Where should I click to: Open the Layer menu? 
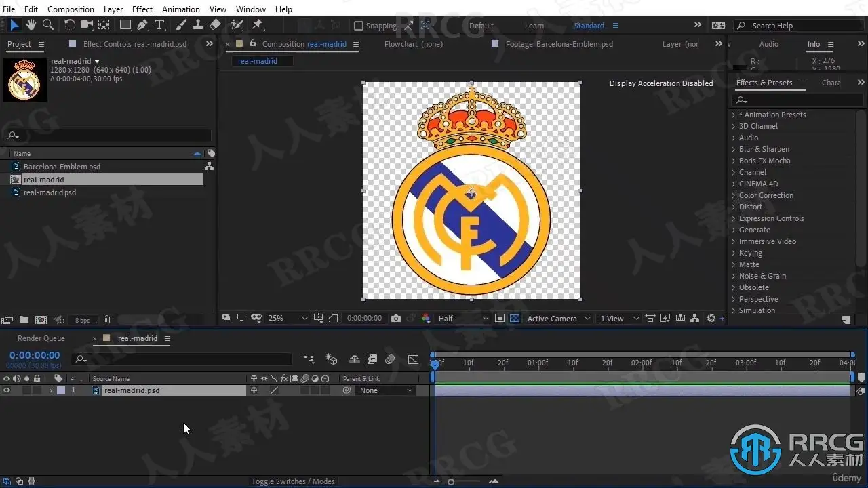click(x=113, y=9)
